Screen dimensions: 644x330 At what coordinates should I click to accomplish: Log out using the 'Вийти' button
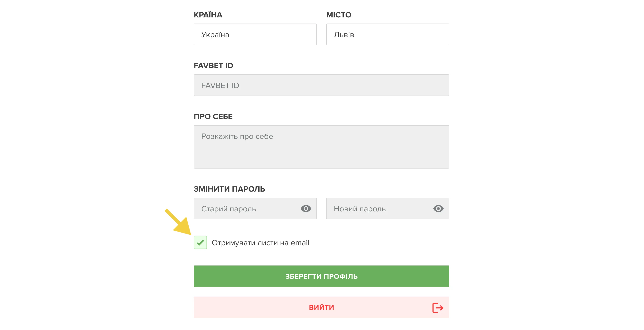click(321, 307)
